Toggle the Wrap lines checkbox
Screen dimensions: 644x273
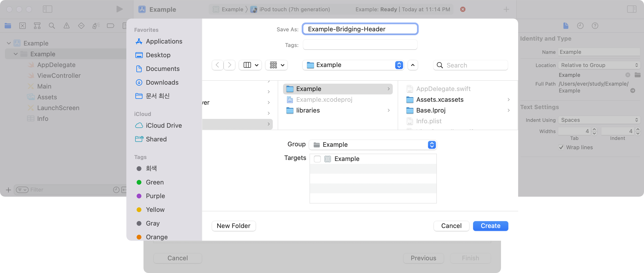[561, 147]
